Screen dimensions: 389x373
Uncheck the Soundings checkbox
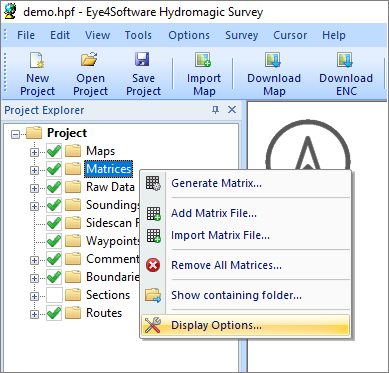pos(54,205)
